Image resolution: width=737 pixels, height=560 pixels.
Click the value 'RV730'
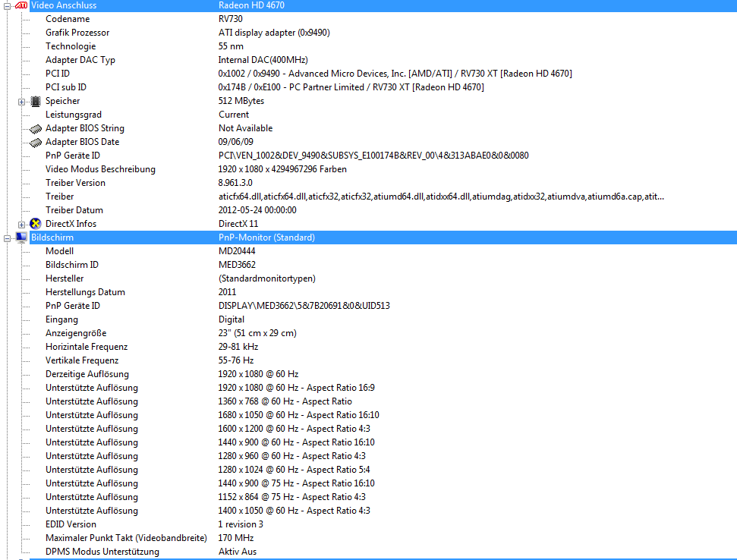pyautogui.click(x=231, y=19)
